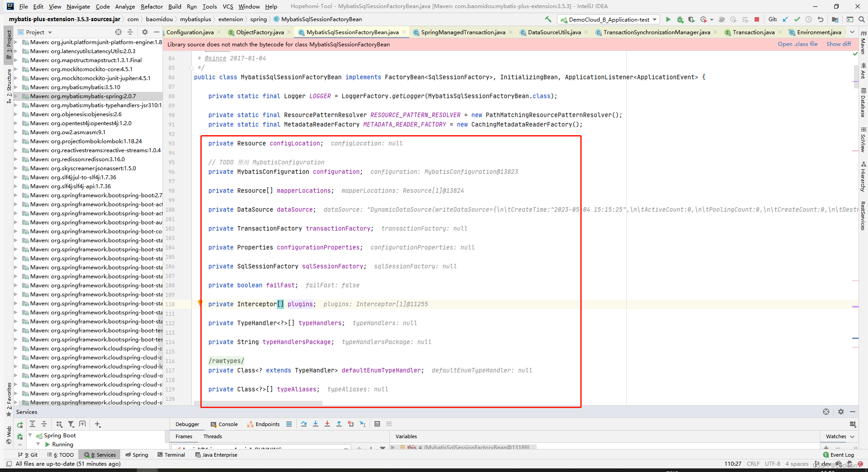Click mybatisplus in the breadcrumb path
This screenshot has height=472, width=868.
point(195,19)
